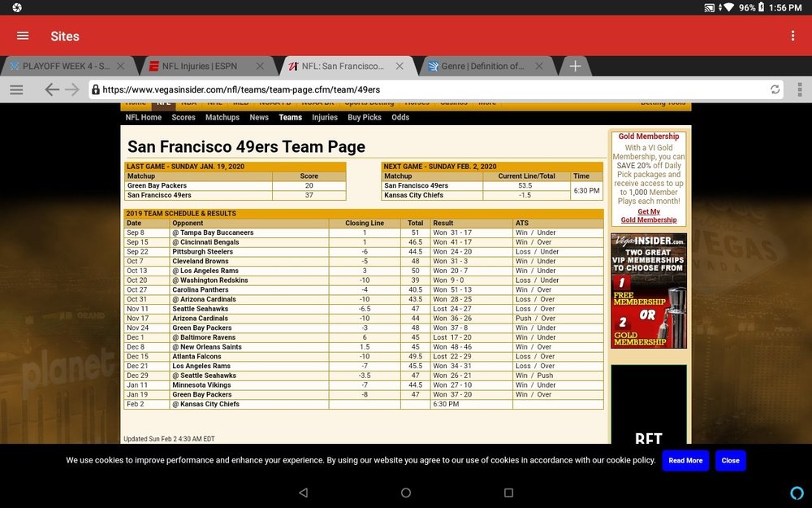
Task: Click Green Bay Packers in Last Game table
Action: click(x=157, y=185)
